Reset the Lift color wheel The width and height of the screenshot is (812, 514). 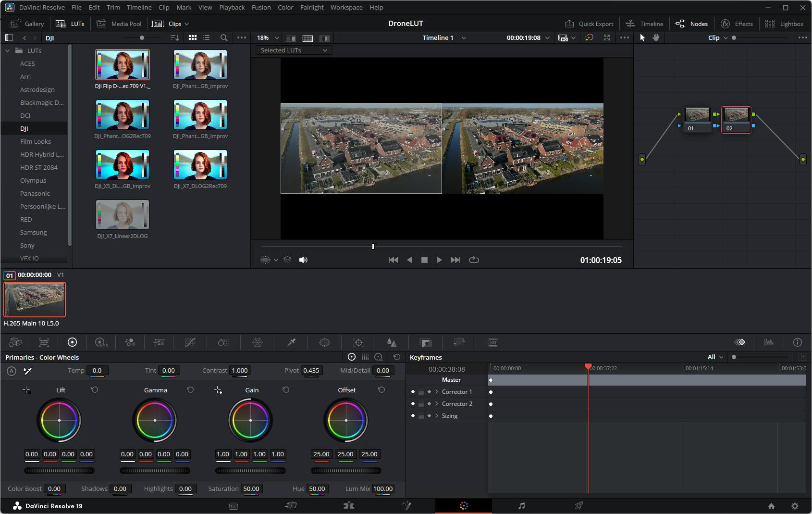click(x=95, y=390)
